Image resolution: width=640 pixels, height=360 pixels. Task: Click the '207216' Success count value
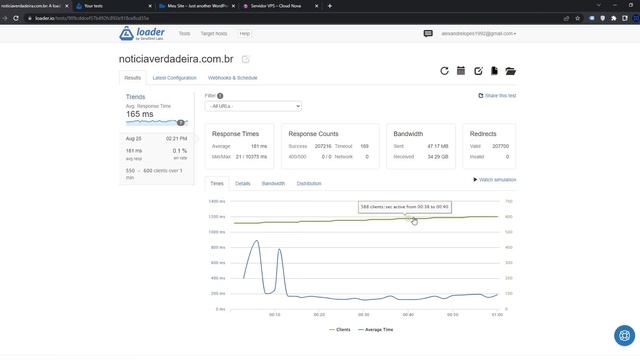323,146
